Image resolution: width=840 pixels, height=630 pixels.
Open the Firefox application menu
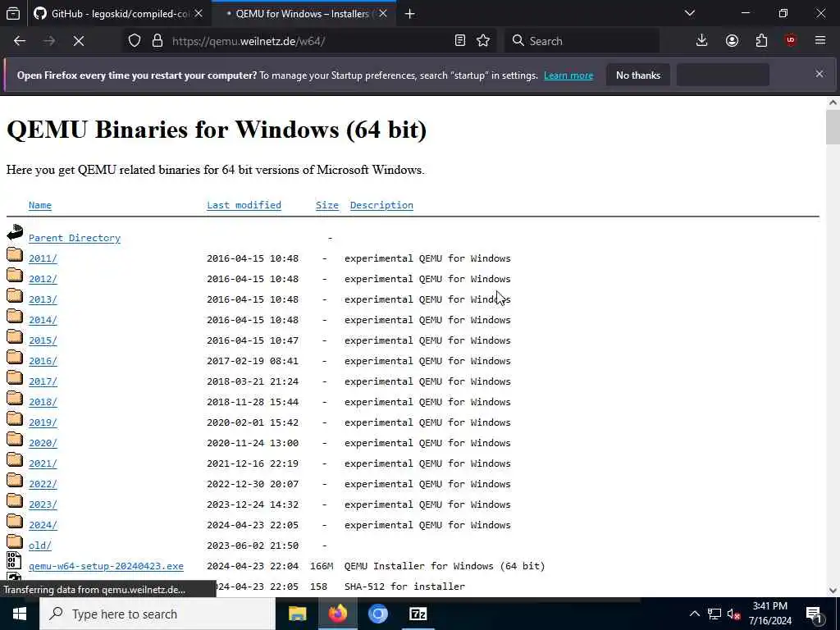pos(820,41)
